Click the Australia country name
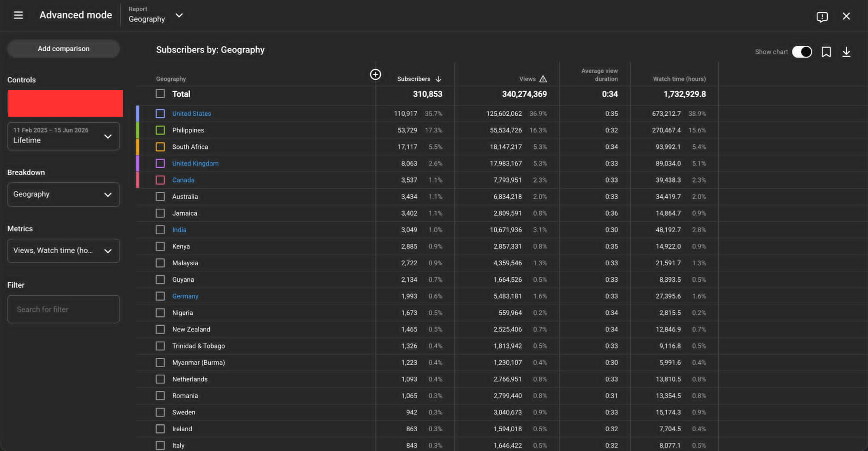 (185, 196)
